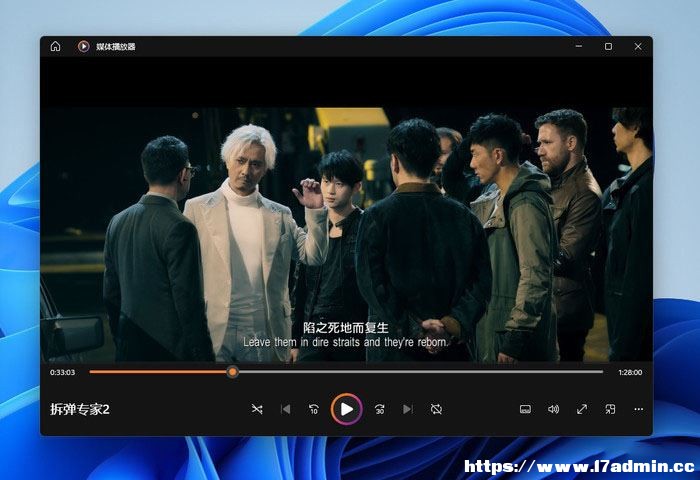Click the media player app logo
Image resolution: width=700 pixels, height=480 pixels.
pyautogui.click(x=83, y=46)
